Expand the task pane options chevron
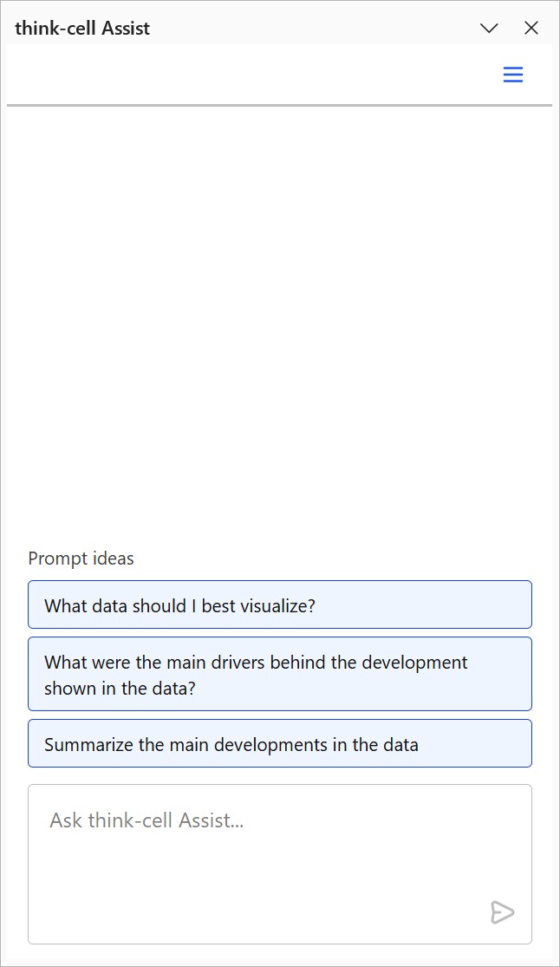Image resolution: width=560 pixels, height=967 pixels. 489,28
